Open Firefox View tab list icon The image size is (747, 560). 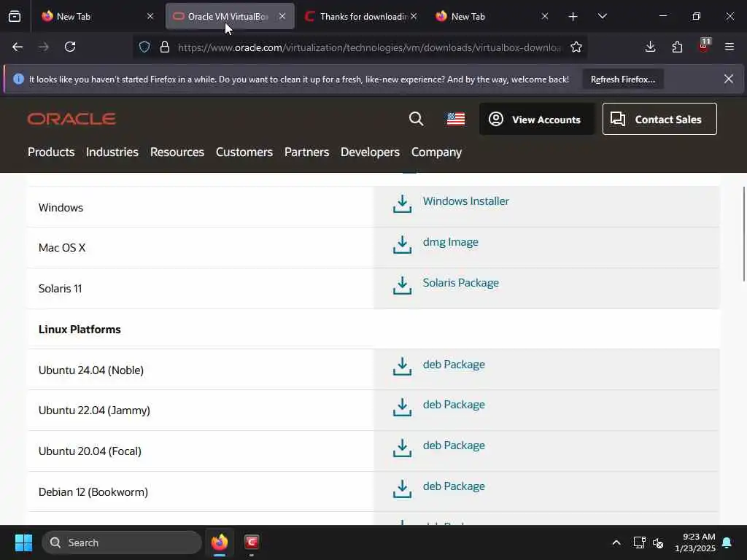pyautogui.click(x=15, y=16)
